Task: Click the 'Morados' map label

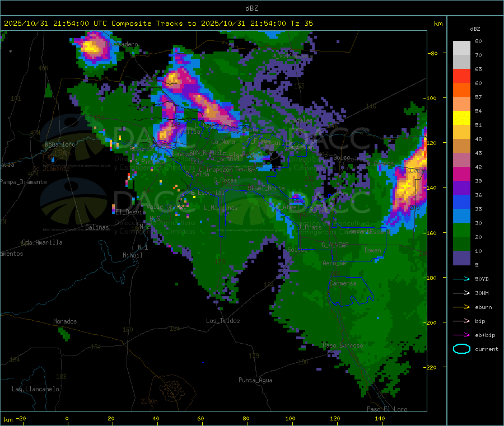Action: pyautogui.click(x=65, y=321)
